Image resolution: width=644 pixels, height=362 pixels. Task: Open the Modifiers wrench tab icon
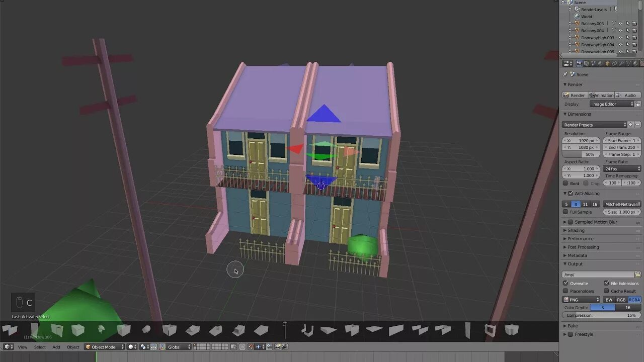(621, 63)
